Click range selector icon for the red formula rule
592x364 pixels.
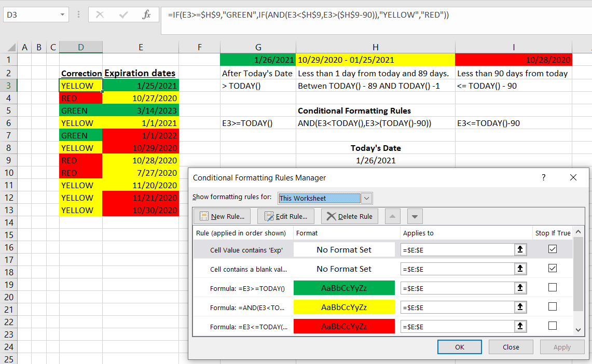[x=520, y=326]
